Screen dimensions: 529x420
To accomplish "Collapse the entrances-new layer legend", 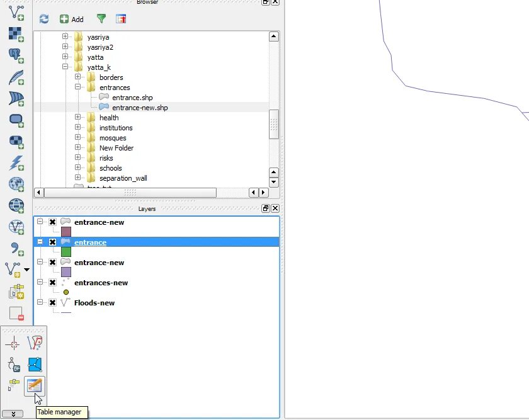I will pyautogui.click(x=40, y=281).
